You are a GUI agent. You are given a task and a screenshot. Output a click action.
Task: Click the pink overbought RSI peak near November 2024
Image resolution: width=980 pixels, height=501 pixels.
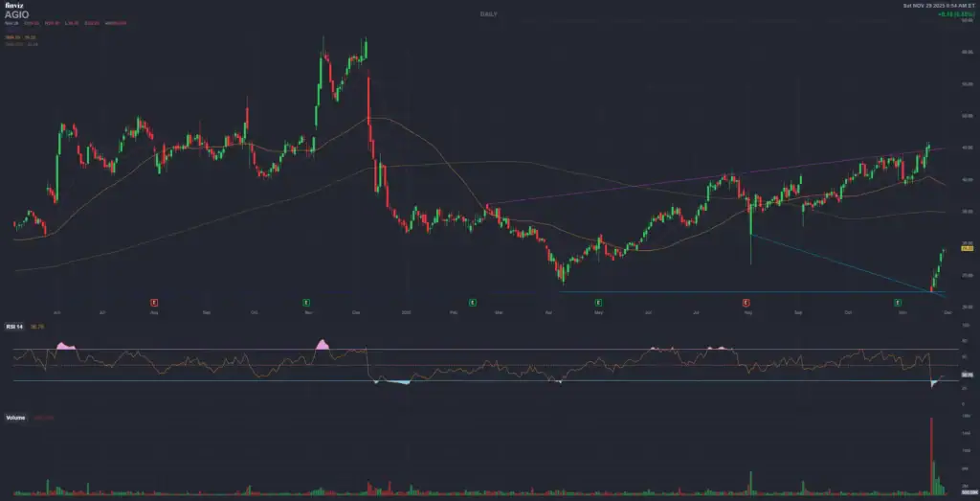(322, 344)
